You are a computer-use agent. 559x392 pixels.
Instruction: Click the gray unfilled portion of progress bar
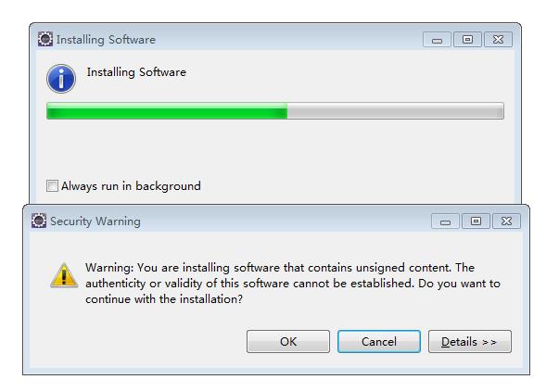[395, 111]
